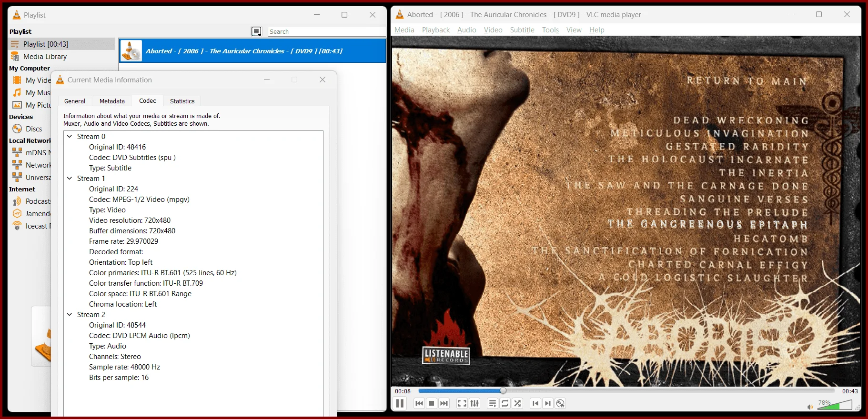Jump to next chapter
The image size is (868, 419).
tap(548, 403)
